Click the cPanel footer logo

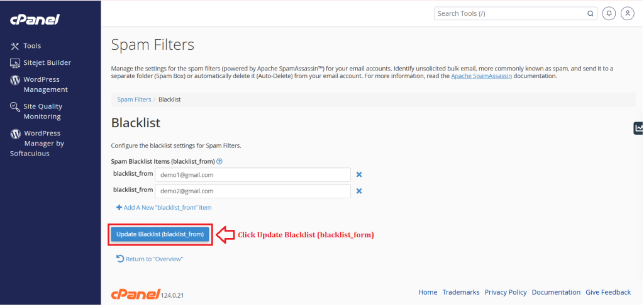point(135,294)
